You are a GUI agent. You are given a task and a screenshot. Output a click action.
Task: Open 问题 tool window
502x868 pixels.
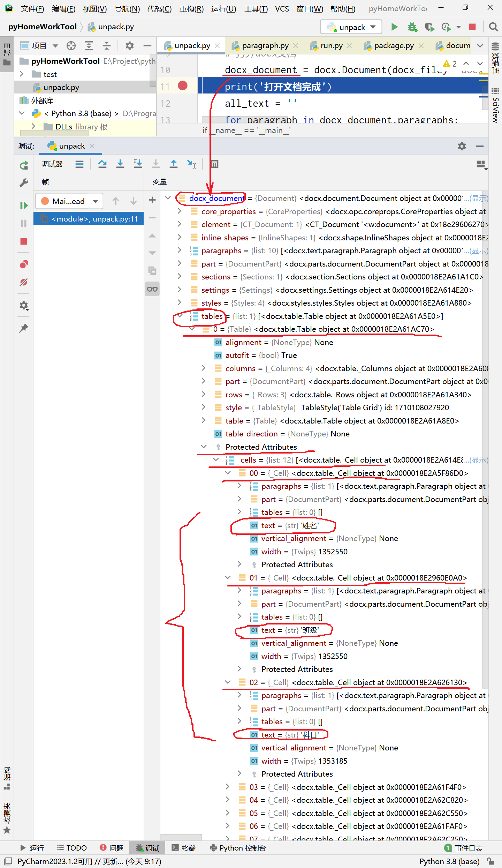[112, 848]
